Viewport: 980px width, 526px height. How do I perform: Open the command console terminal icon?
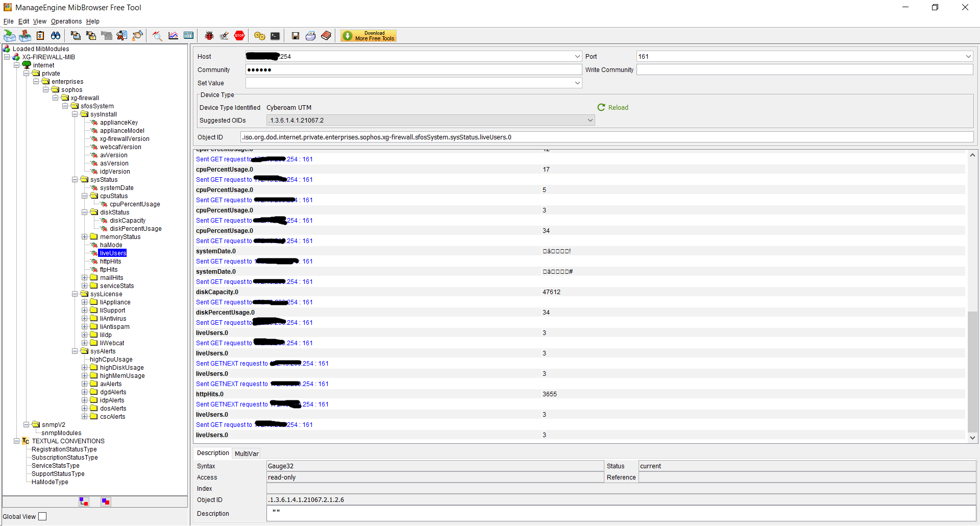(275, 36)
